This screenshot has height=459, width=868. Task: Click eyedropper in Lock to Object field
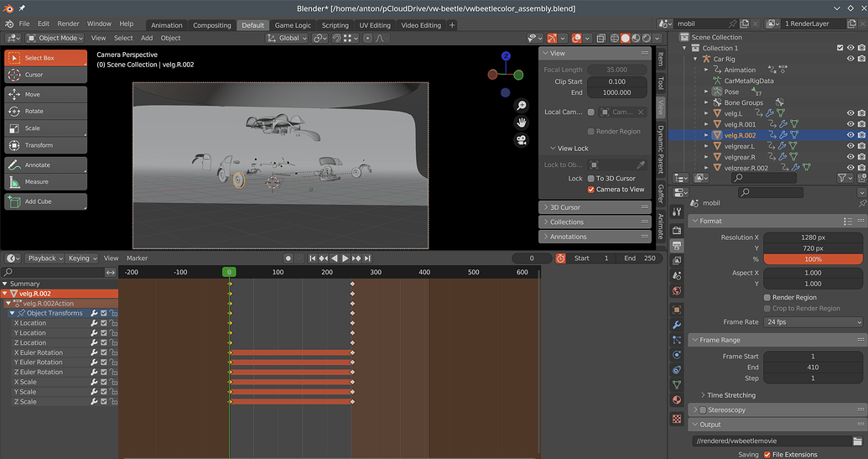tap(641, 165)
